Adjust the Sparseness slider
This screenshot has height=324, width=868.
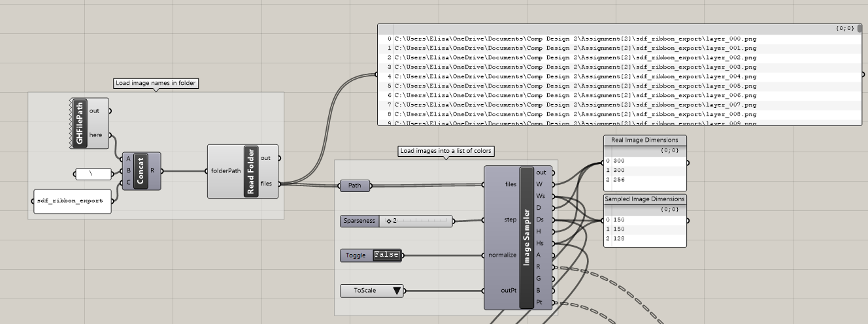point(418,221)
